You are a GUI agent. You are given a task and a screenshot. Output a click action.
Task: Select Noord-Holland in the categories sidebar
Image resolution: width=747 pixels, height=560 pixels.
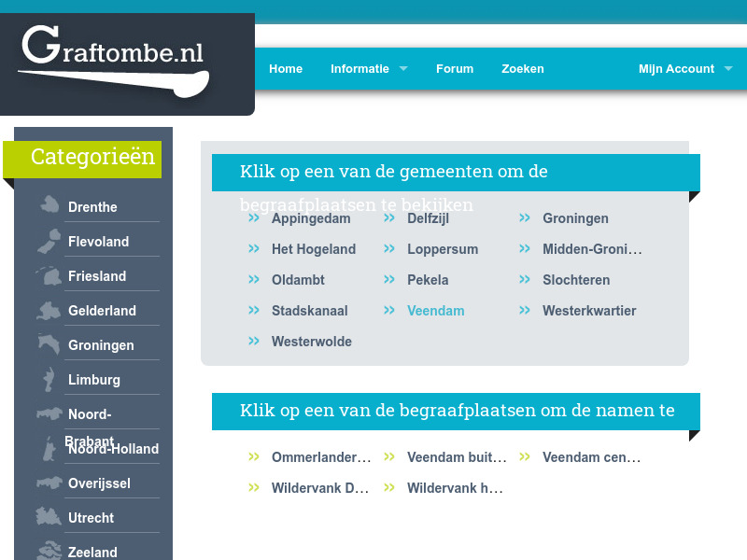tap(112, 449)
